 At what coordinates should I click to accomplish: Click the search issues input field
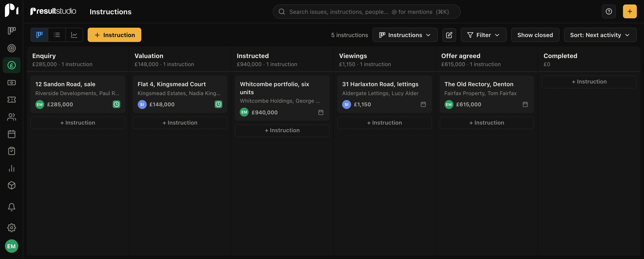pyautogui.click(x=366, y=11)
